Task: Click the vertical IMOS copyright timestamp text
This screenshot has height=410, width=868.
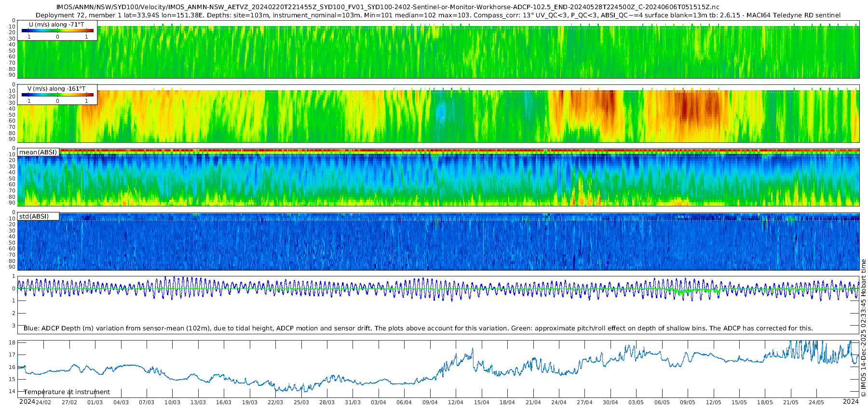Action: [x=863, y=328]
